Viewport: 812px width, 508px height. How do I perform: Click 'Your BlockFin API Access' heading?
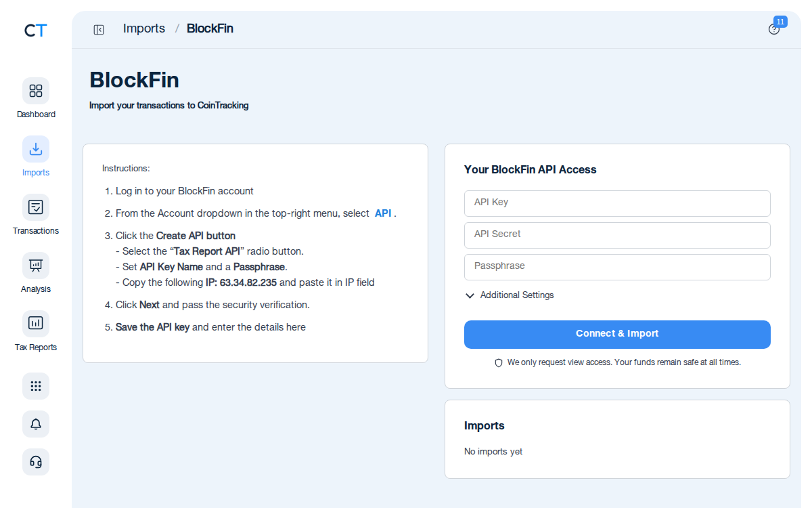point(531,170)
